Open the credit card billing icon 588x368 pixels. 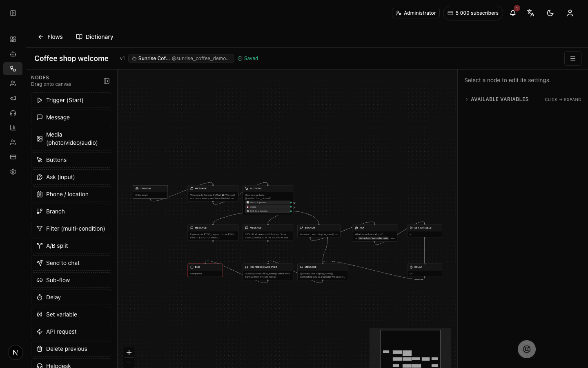coord(13,157)
